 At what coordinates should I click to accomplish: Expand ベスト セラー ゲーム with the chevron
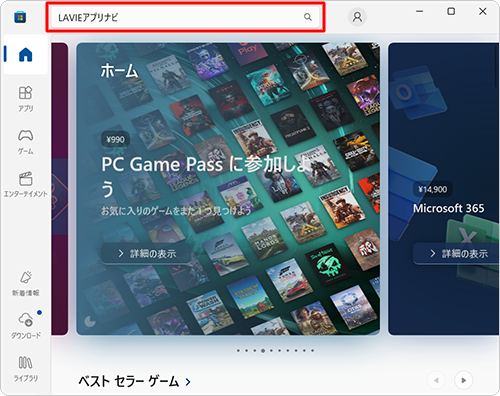(188, 382)
